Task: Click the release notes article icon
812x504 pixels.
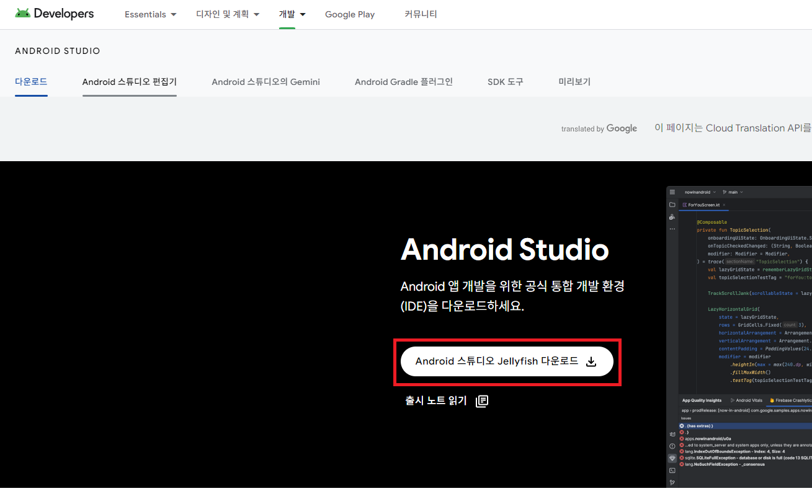Action: tap(481, 400)
